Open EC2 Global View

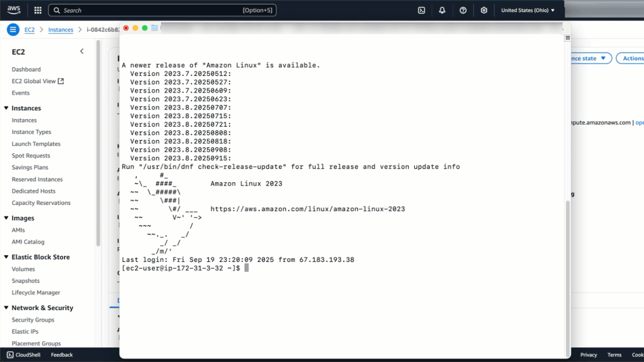point(34,81)
